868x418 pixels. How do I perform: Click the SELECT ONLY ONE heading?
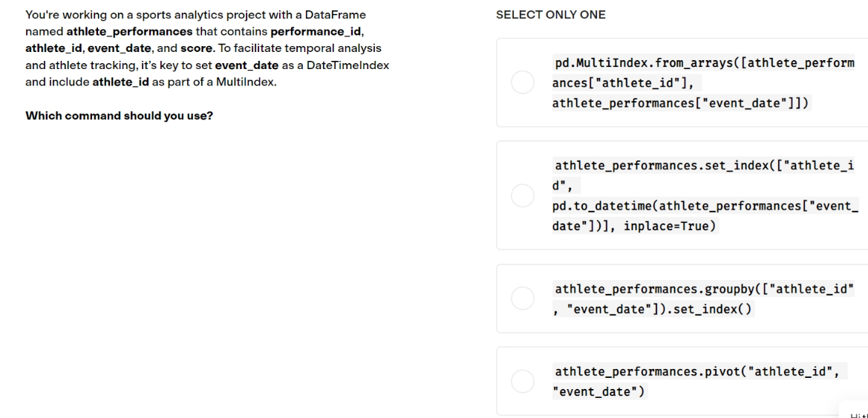[x=550, y=15]
